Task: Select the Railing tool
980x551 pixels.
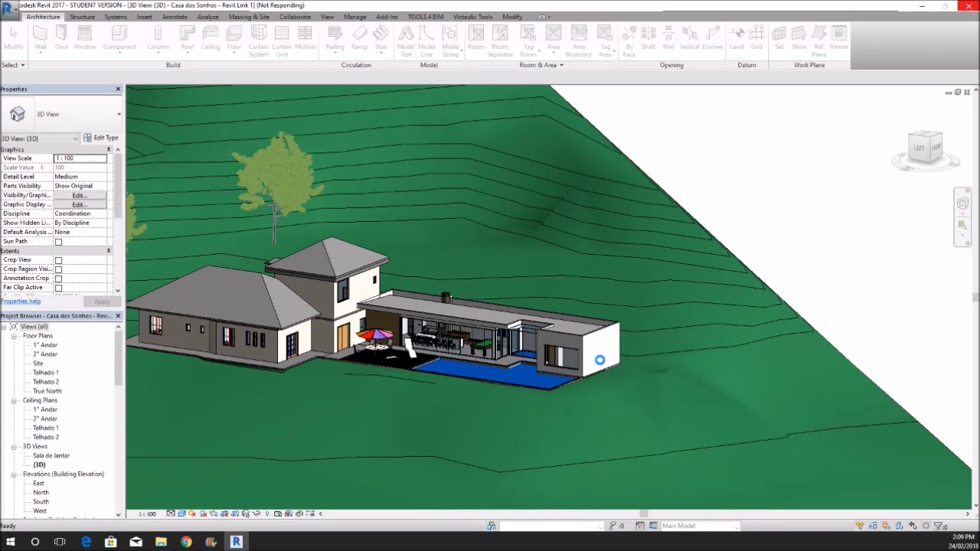Action: [x=335, y=38]
